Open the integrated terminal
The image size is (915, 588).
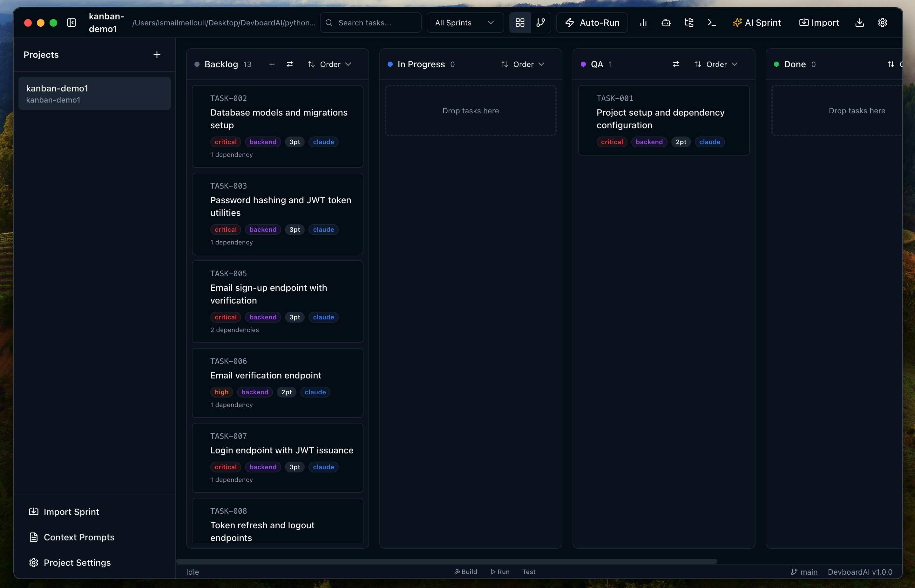711,23
